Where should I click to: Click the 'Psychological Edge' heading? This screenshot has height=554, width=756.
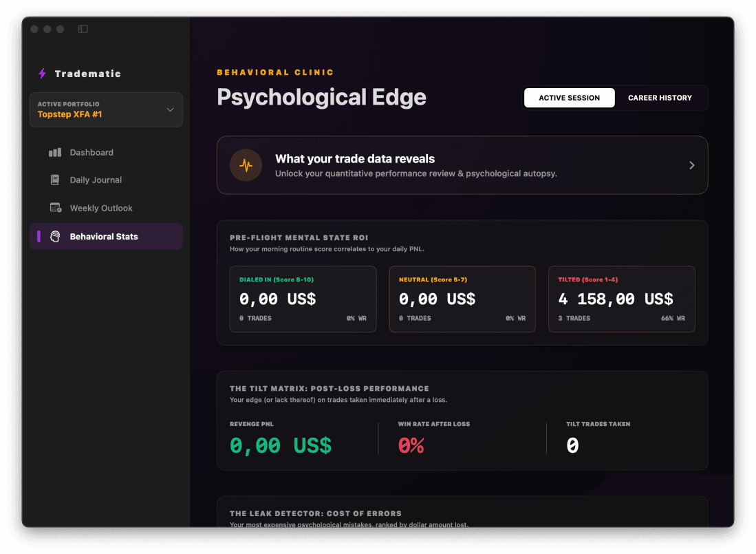point(321,98)
